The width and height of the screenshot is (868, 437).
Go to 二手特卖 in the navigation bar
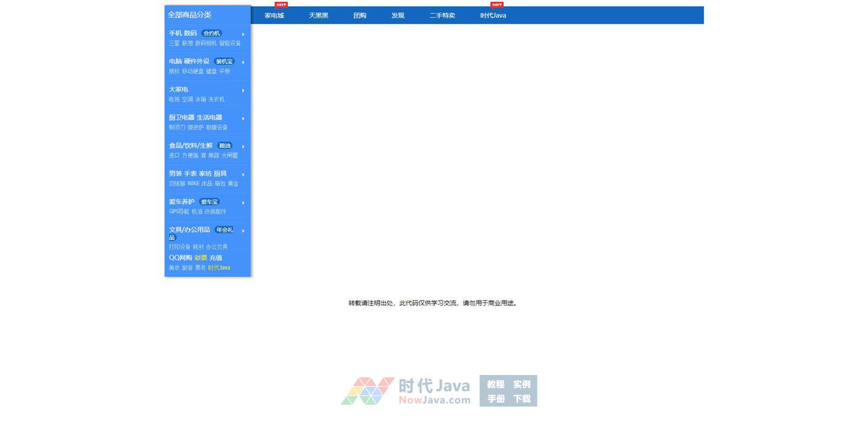point(442,15)
